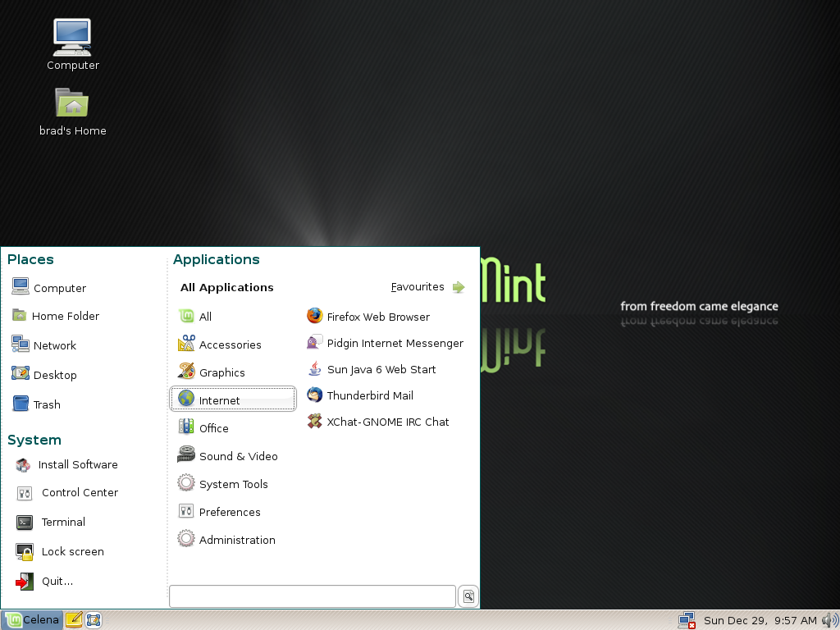
Task: Click the Thunderbird envelope icon
Action: 314,395
